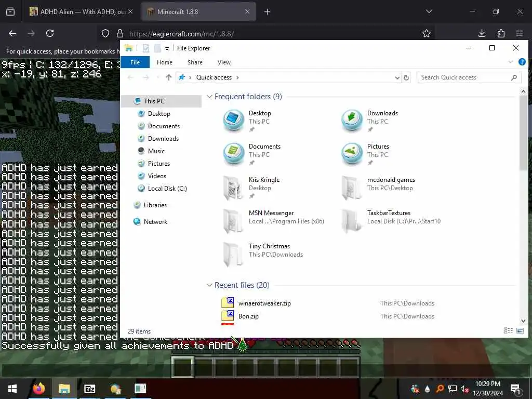Open the View ribbon tab
This screenshot has height=399, width=532.
point(224,62)
